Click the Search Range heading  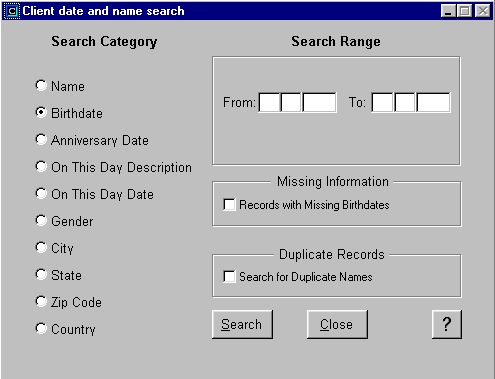pyautogui.click(x=336, y=41)
